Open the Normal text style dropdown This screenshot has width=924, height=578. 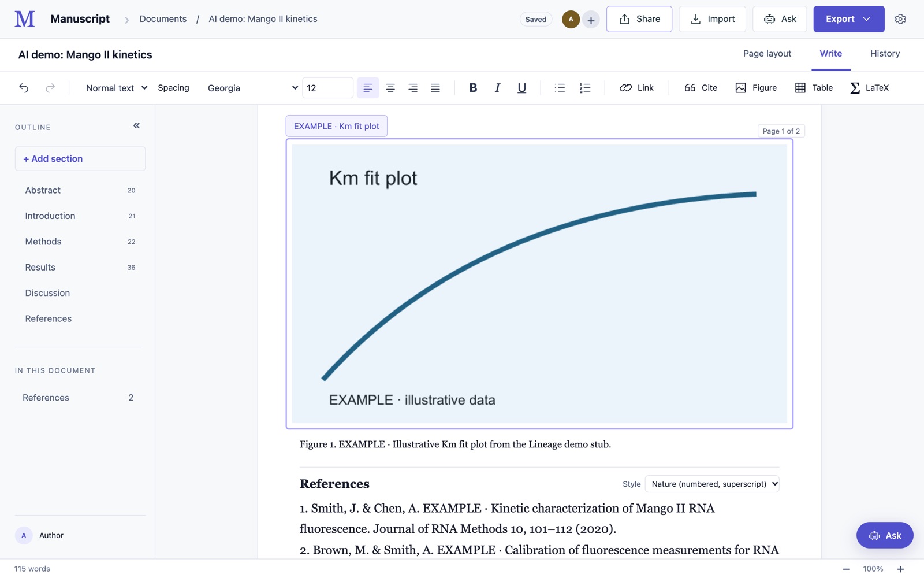click(117, 88)
